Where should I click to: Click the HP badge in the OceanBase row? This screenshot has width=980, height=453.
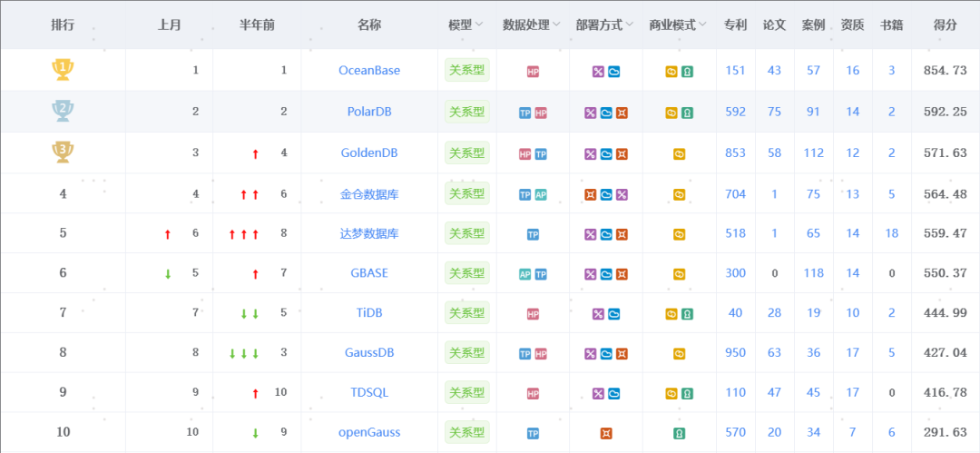pos(534,72)
